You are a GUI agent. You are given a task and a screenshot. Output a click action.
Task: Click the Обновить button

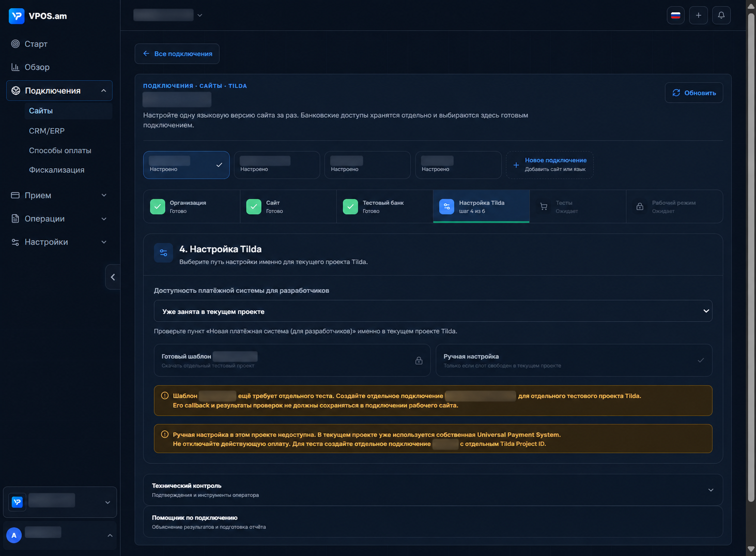[x=694, y=93]
